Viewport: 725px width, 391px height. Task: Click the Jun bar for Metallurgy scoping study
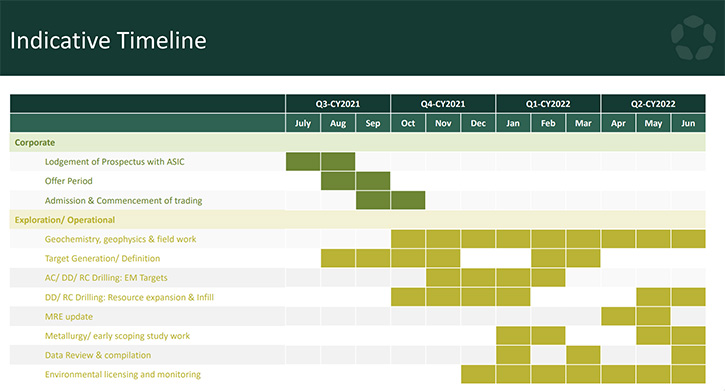[688, 336]
